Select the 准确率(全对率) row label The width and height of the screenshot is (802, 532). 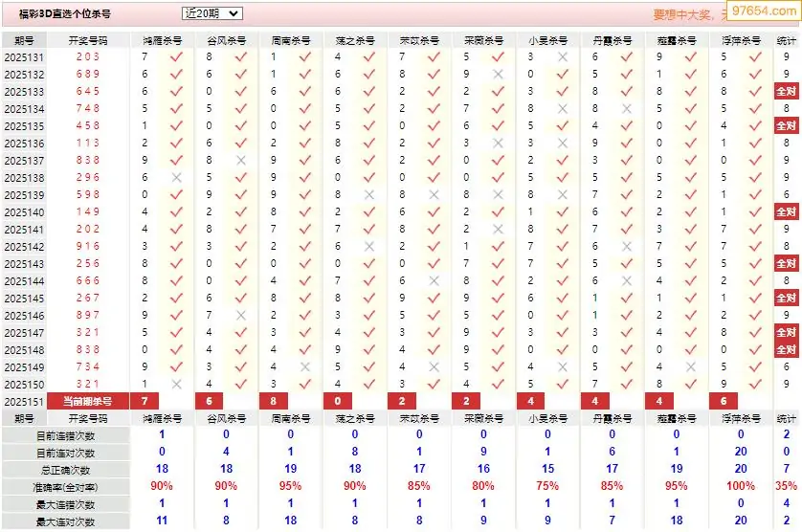coord(65,487)
